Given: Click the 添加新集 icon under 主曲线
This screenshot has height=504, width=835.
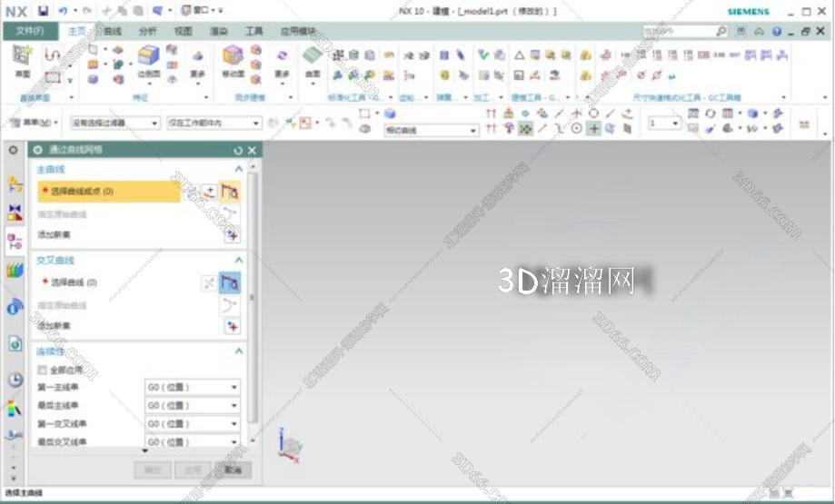Looking at the screenshot, I should tap(232, 234).
